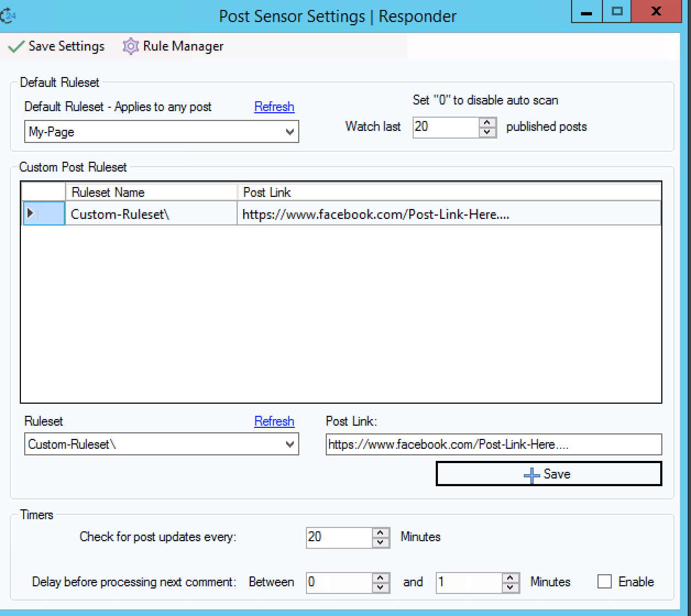The height and width of the screenshot is (616, 691).
Task: Open the Default Ruleset My-Page dropdown
Action: pos(290,132)
